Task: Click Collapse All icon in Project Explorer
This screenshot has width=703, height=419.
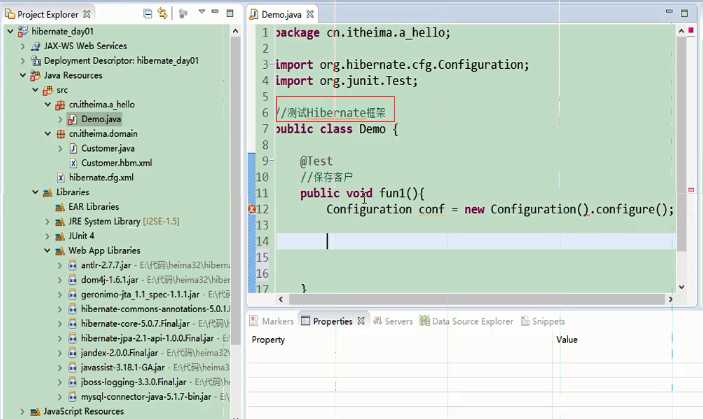Action: pos(148,14)
